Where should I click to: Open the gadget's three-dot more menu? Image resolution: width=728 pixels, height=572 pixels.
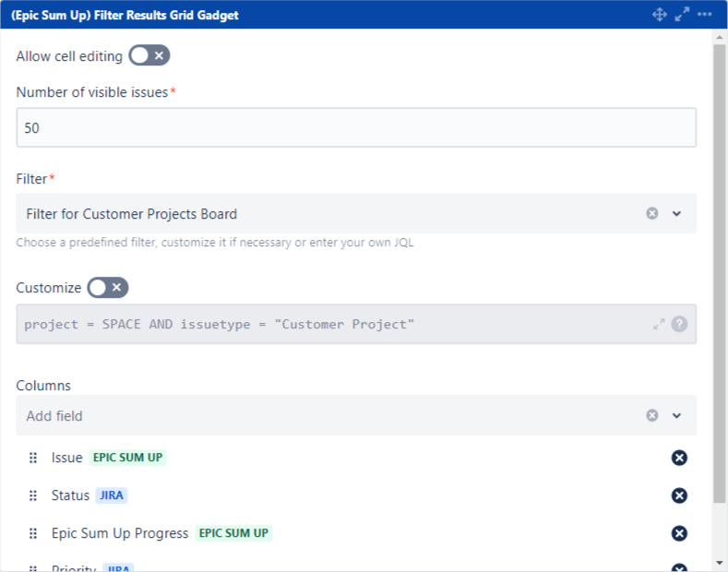(x=705, y=15)
